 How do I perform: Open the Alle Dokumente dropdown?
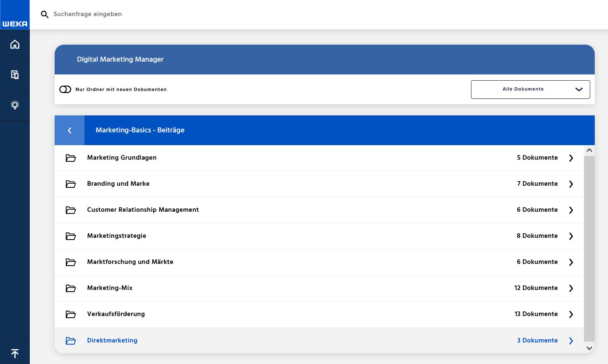530,89
